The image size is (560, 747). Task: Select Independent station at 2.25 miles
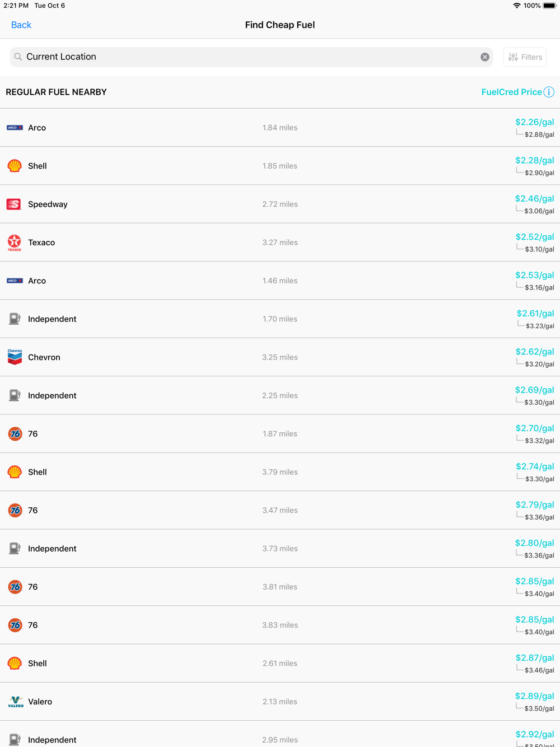pyautogui.click(x=280, y=395)
